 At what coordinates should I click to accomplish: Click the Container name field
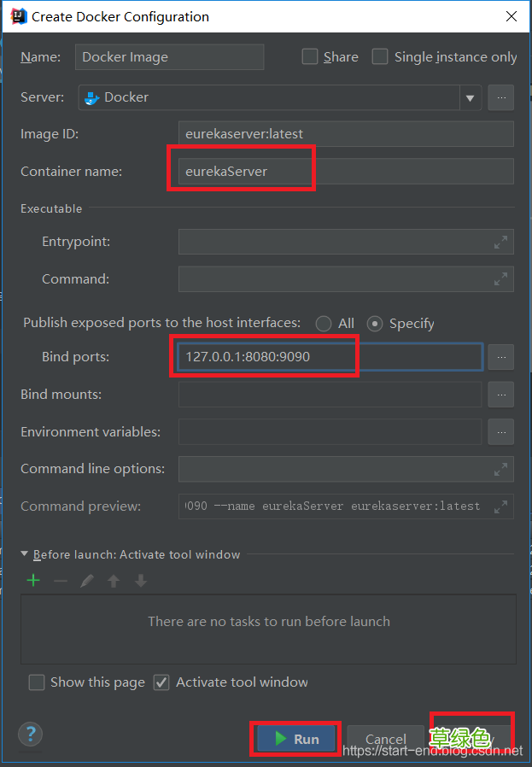[x=346, y=171]
